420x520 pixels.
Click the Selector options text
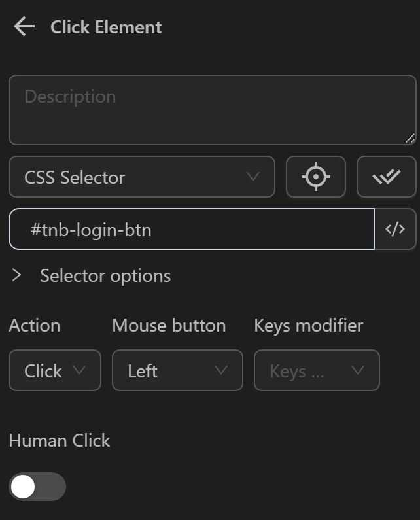coord(105,275)
